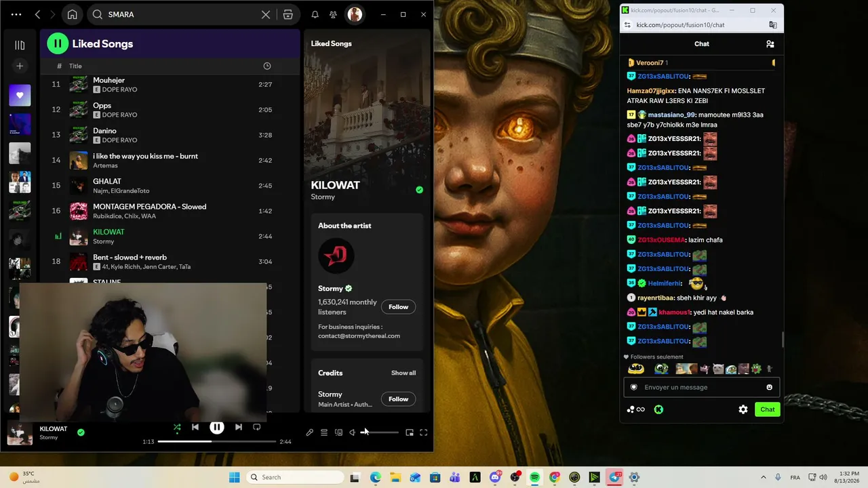Open Spotify notifications bell
Viewport: 868px width, 488px height.
(x=315, y=14)
